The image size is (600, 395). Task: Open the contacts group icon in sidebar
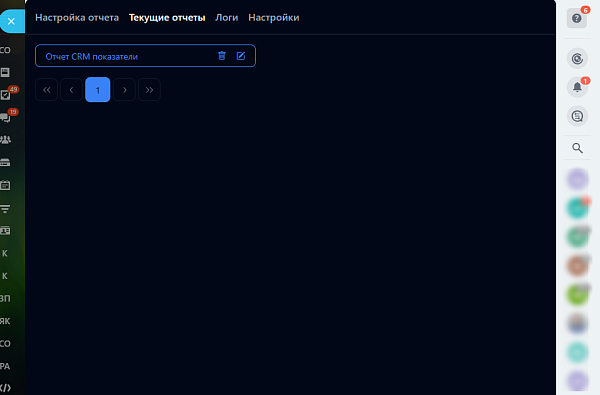pyautogui.click(x=5, y=140)
